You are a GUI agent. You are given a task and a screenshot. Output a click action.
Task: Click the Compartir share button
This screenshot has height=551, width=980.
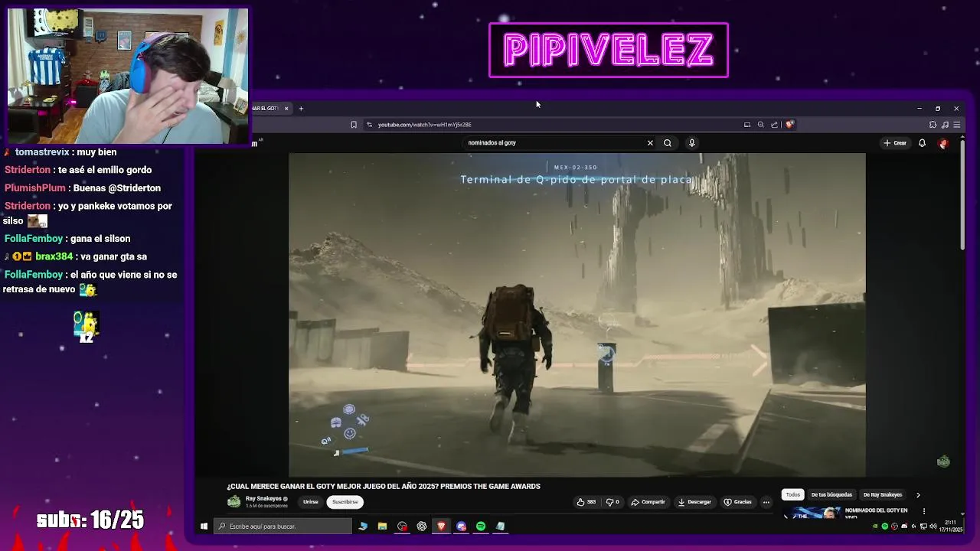(x=648, y=502)
